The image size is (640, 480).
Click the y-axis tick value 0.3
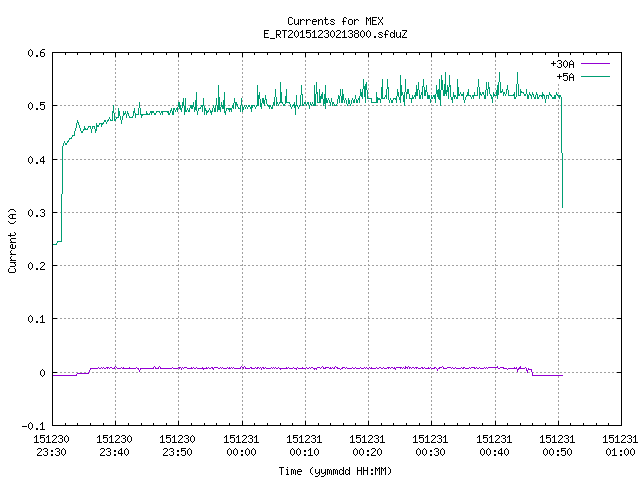36,213
